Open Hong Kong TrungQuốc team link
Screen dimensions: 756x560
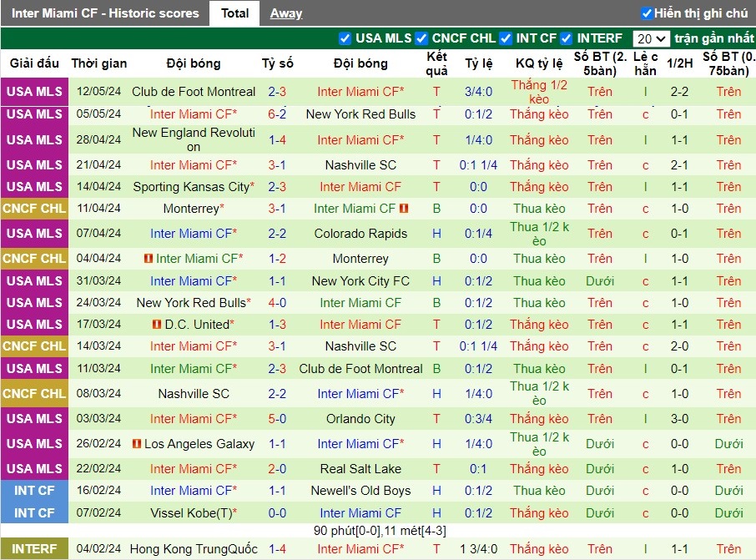click(194, 549)
